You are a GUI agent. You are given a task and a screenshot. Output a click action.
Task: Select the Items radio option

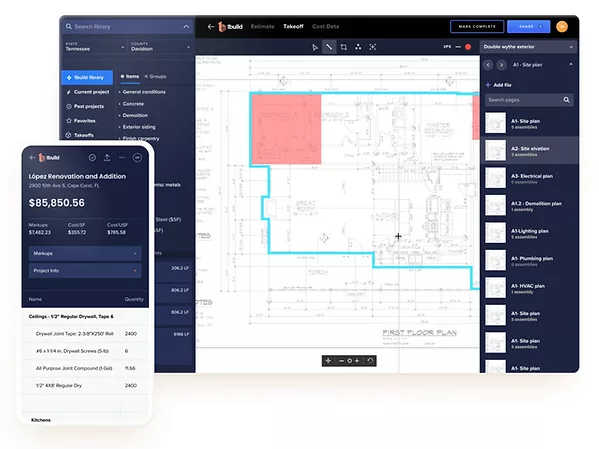pyautogui.click(x=130, y=76)
